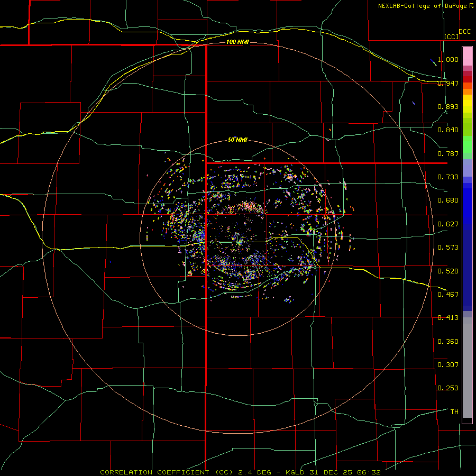Click the 1.000 scale value
This screenshot has height=476, width=476.
pyautogui.click(x=448, y=59)
